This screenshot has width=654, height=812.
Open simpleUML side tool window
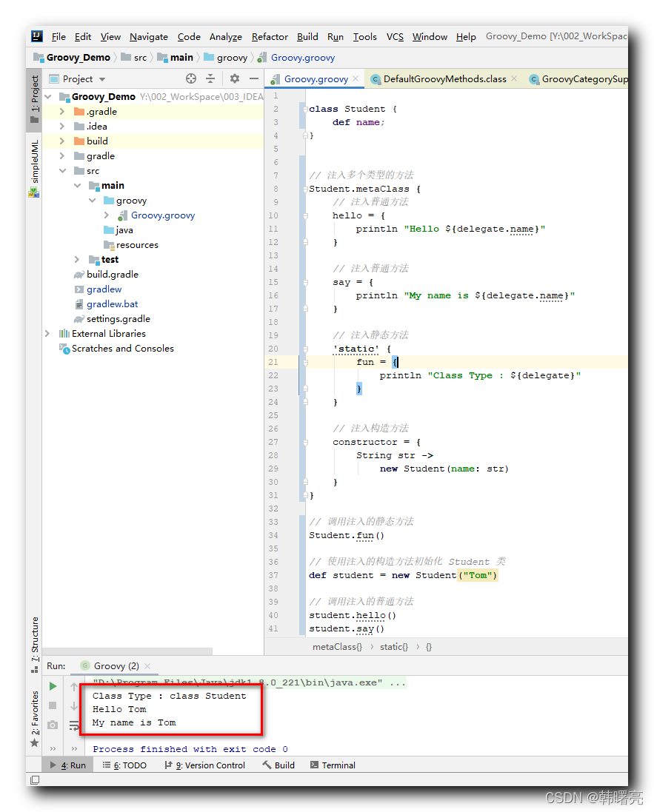coord(34,168)
